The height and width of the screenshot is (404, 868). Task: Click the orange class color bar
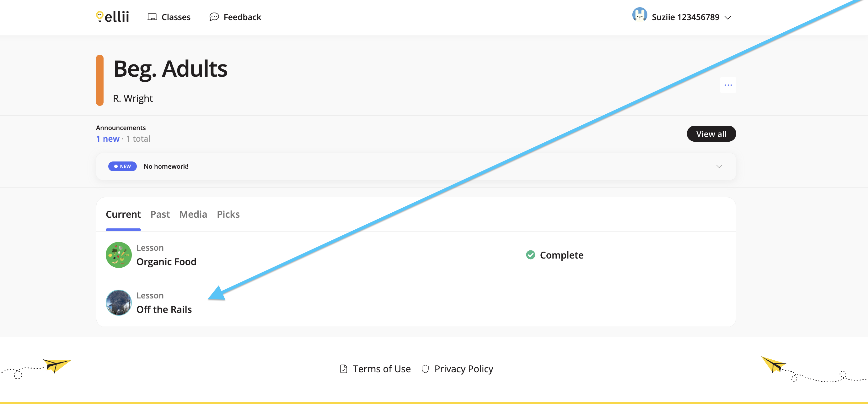coord(100,80)
